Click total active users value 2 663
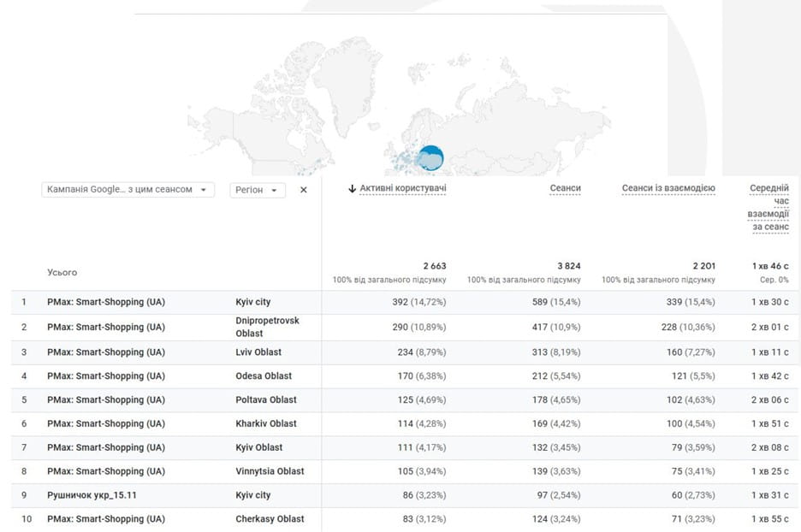 pyautogui.click(x=434, y=266)
